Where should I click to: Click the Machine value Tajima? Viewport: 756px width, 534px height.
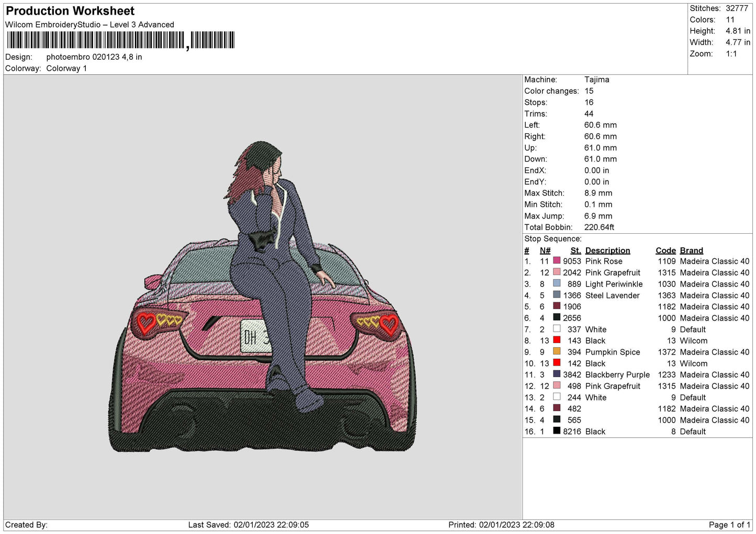[596, 79]
